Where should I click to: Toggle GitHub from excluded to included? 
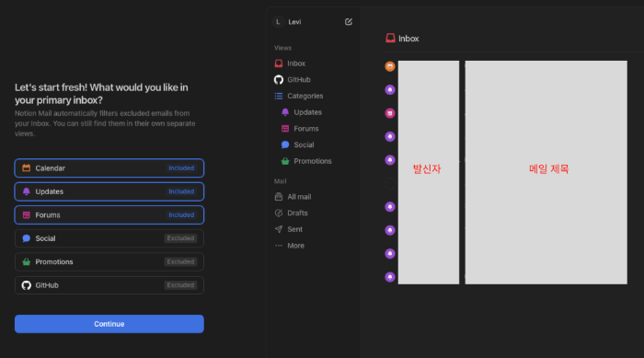pyautogui.click(x=109, y=285)
